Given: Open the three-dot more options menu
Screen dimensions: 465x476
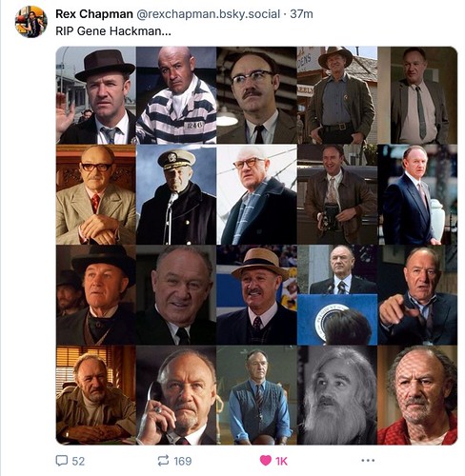Looking at the screenshot, I should (x=368, y=460).
